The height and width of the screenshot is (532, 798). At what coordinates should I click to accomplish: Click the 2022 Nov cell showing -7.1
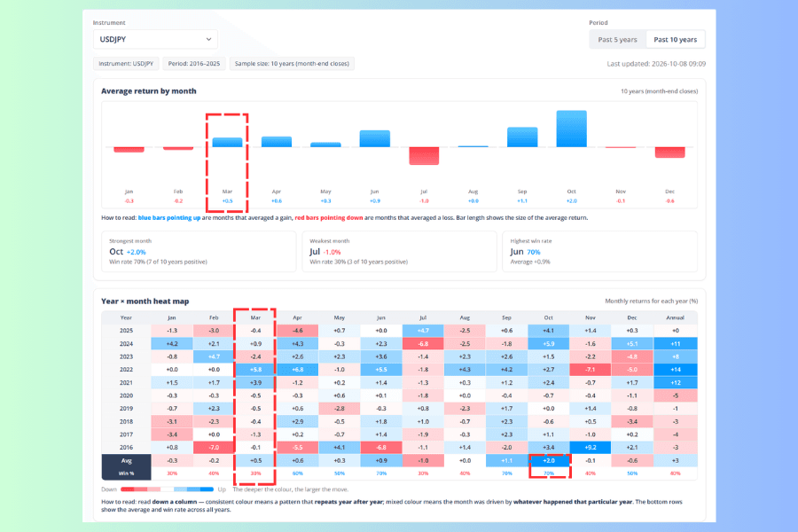coord(591,370)
